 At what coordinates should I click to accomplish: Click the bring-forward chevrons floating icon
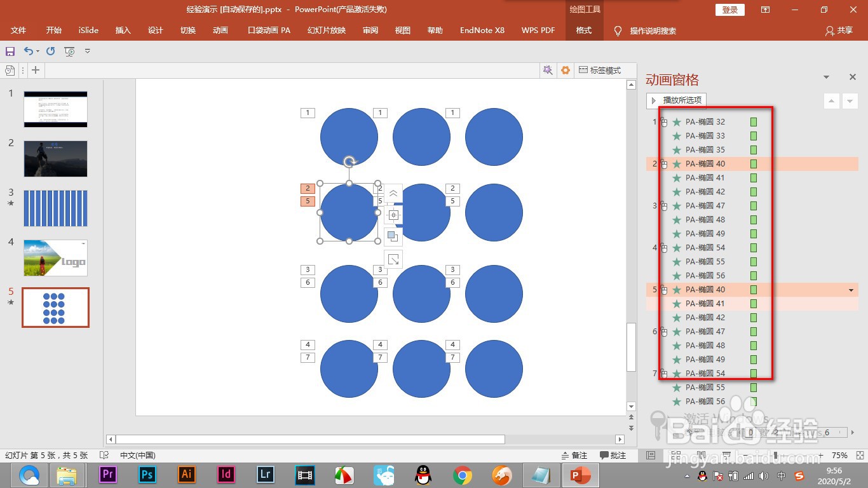point(393,193)
